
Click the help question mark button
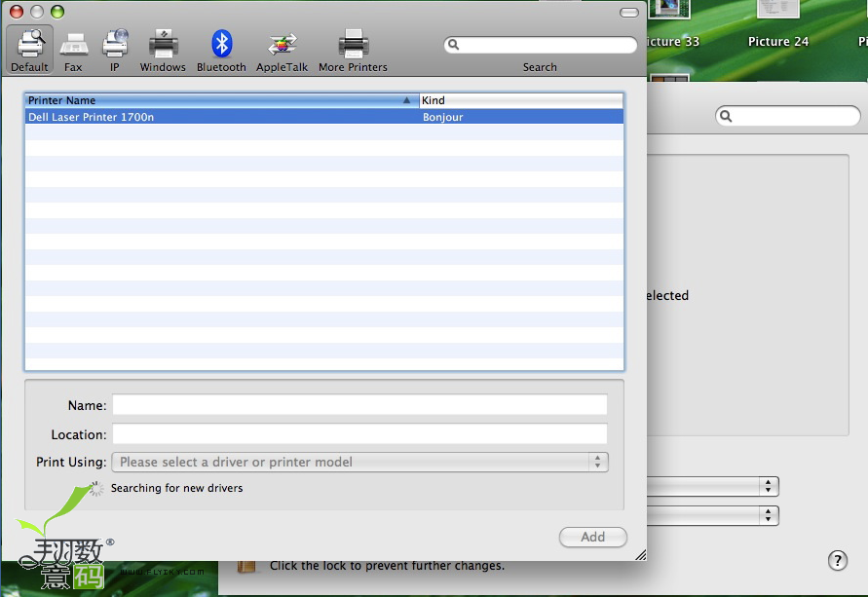pyautogui.click(x=838, y=561)
